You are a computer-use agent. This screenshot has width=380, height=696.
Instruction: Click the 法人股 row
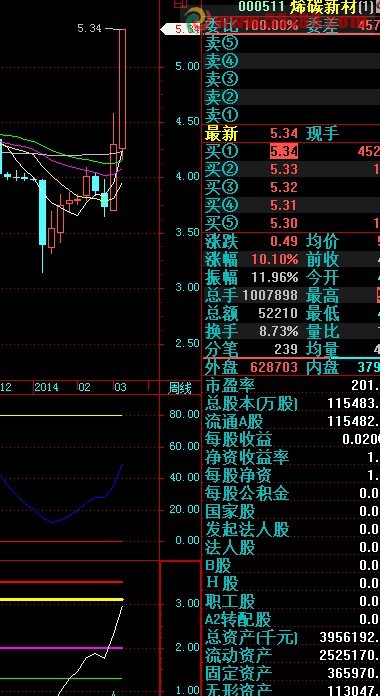pos(291,547)
